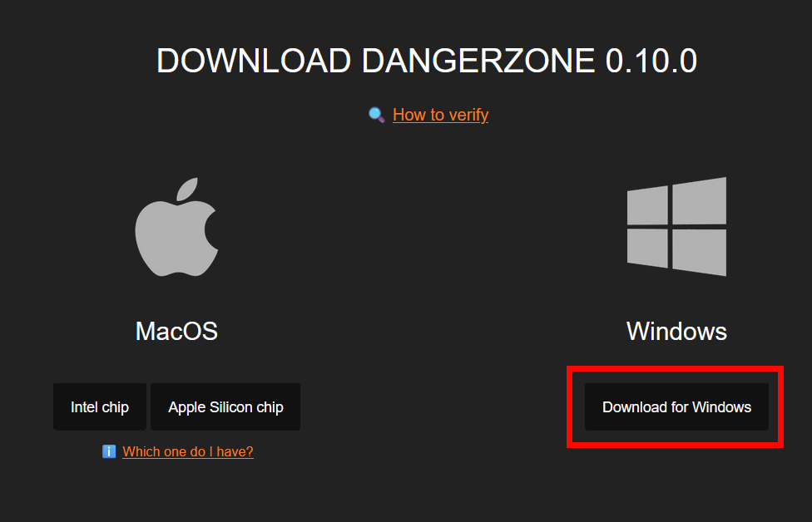
Task: Click the Download Dangerzone 0.10.0 title
Action: (427, 61)
